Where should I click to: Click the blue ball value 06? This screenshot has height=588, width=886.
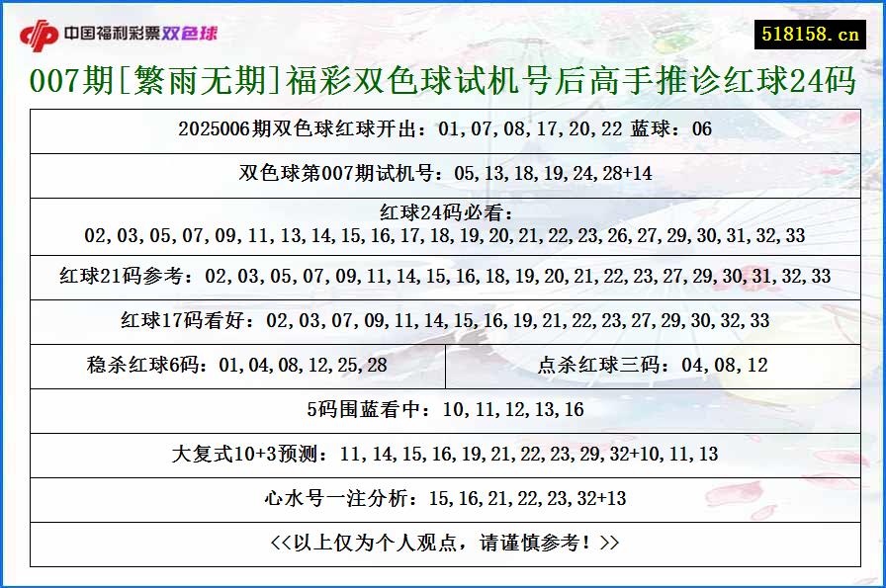coord(702,129)
